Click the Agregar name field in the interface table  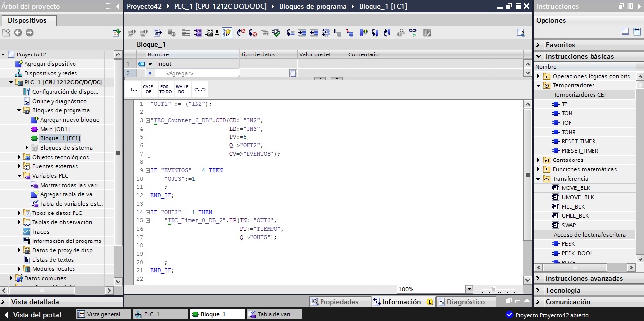[x=197, y=73]
